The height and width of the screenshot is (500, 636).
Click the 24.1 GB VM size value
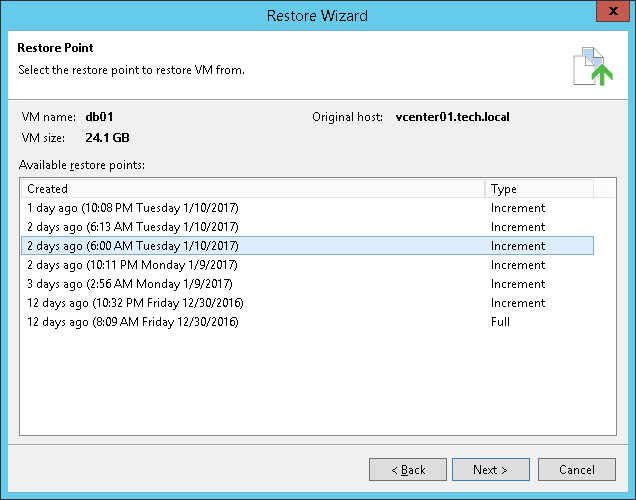[107, 138]
